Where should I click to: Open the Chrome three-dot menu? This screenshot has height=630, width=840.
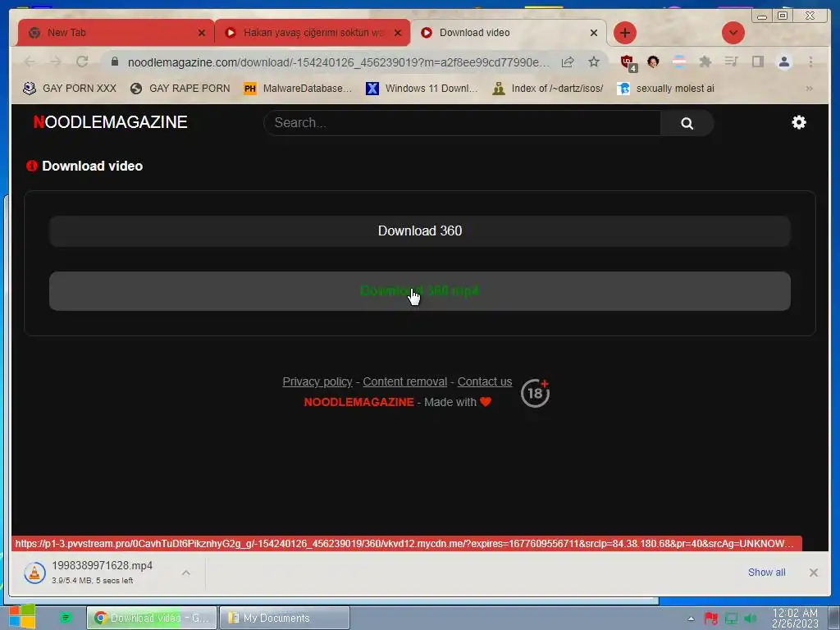(x=810, y=62)
